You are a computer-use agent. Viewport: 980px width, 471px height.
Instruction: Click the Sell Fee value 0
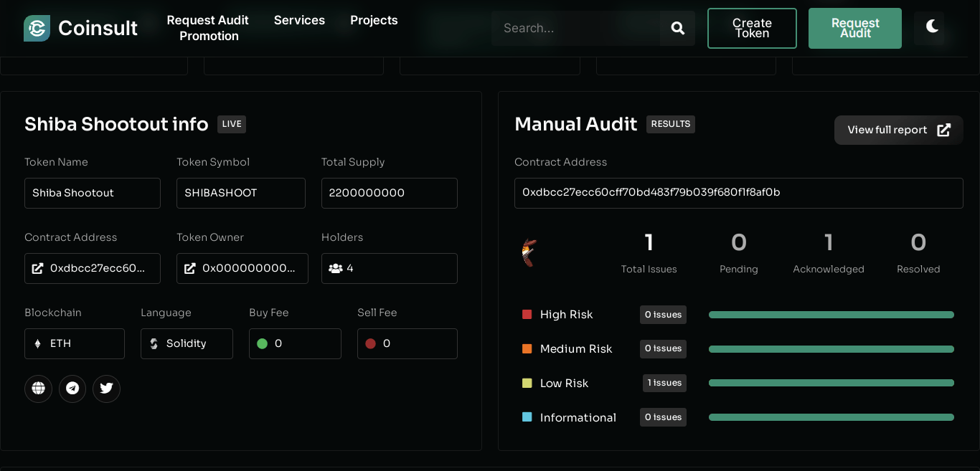(387, 343)
